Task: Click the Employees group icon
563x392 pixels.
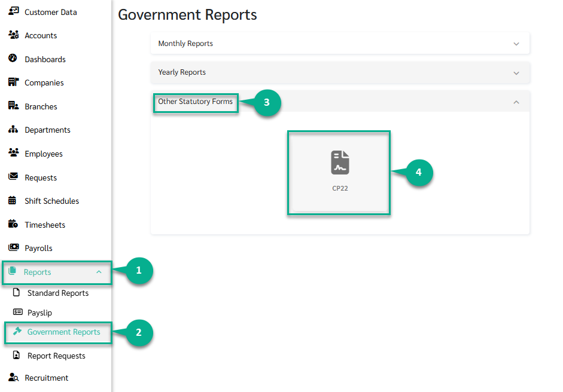Action: pos(13,152)
